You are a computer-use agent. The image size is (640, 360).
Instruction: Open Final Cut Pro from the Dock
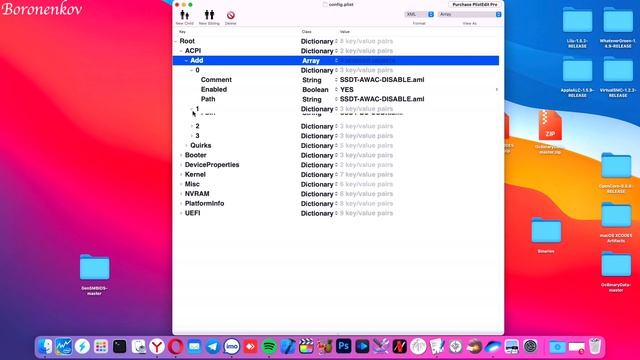point(306,347)
